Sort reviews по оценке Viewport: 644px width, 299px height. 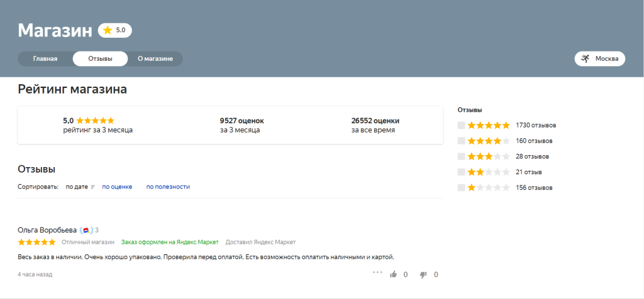(x=117, y=187)
